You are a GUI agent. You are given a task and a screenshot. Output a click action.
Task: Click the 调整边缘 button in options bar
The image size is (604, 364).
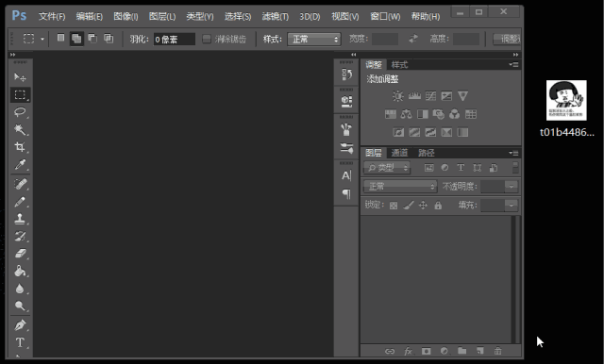(508, 39)
